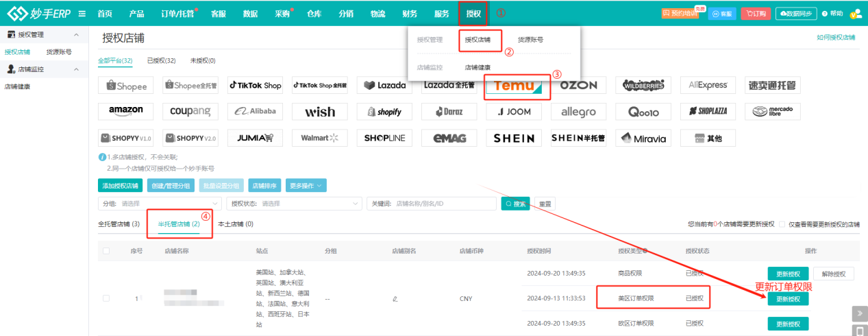Select the Alibaba platform logo
Image resolution: width=868 pixels, height=336 pixels.
[x=256, y=111]
